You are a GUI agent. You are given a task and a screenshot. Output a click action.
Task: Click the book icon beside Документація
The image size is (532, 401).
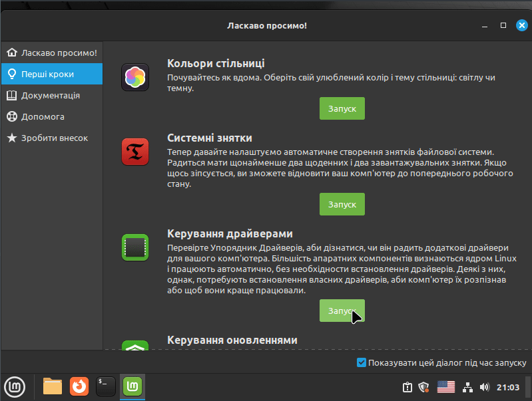click(12, 95)
